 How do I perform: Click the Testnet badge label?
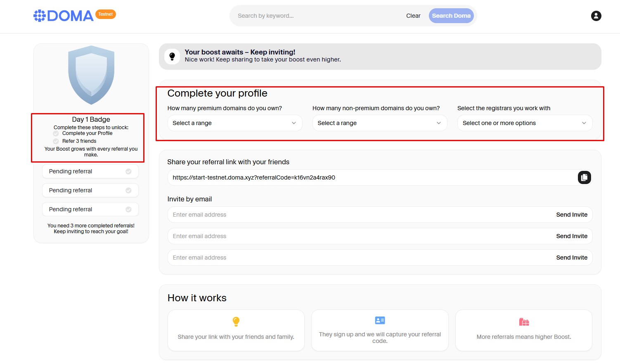106,14
